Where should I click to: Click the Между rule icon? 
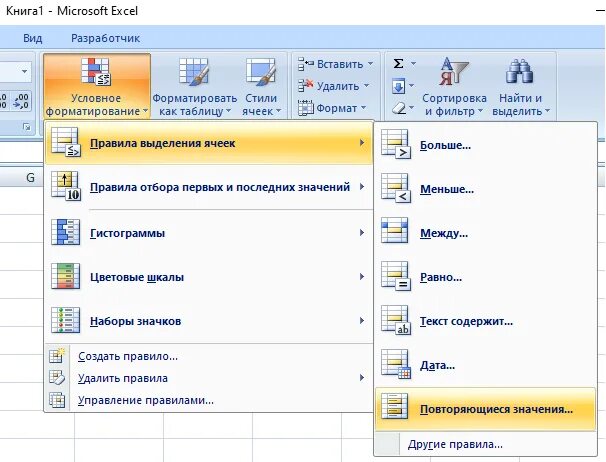coord(395,230)
